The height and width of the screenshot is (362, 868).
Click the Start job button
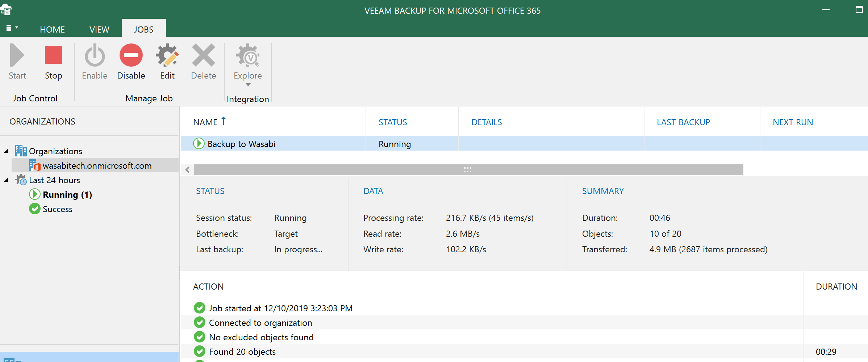click(17, 62)
